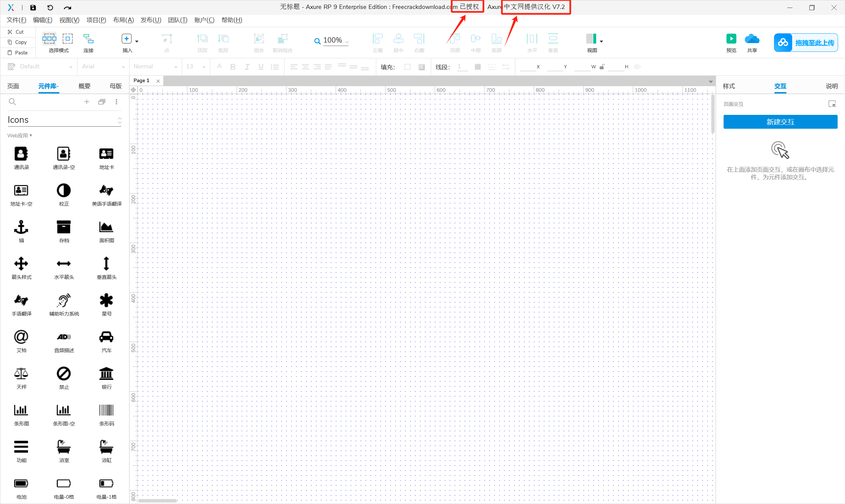The height and width of the screenshot is (504, 845).
Task: Select the barcode icon widget
Action: [106, 410]
